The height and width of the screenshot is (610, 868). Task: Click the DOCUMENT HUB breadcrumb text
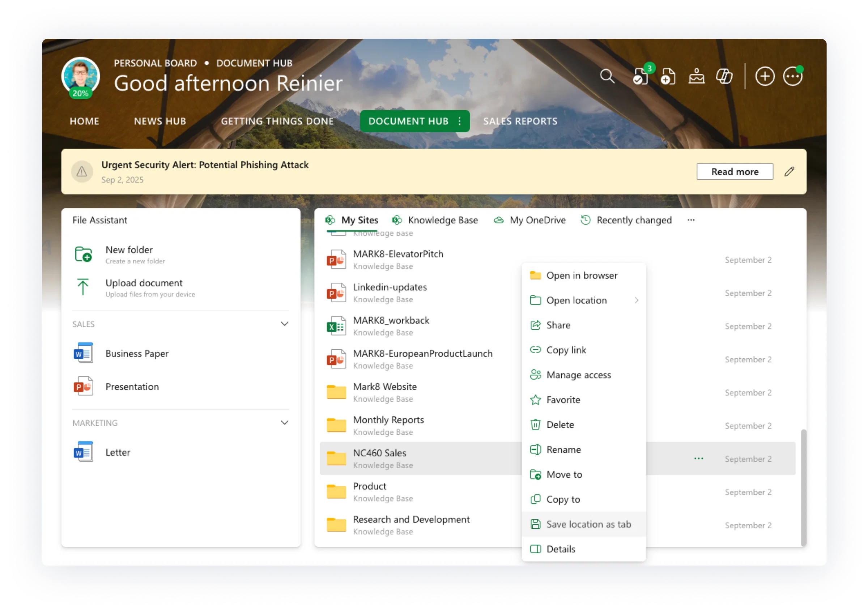(x=254, y=63)
